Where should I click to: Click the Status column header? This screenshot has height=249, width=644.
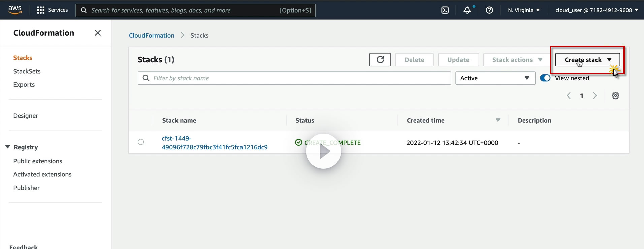click(x=305, y=120)
